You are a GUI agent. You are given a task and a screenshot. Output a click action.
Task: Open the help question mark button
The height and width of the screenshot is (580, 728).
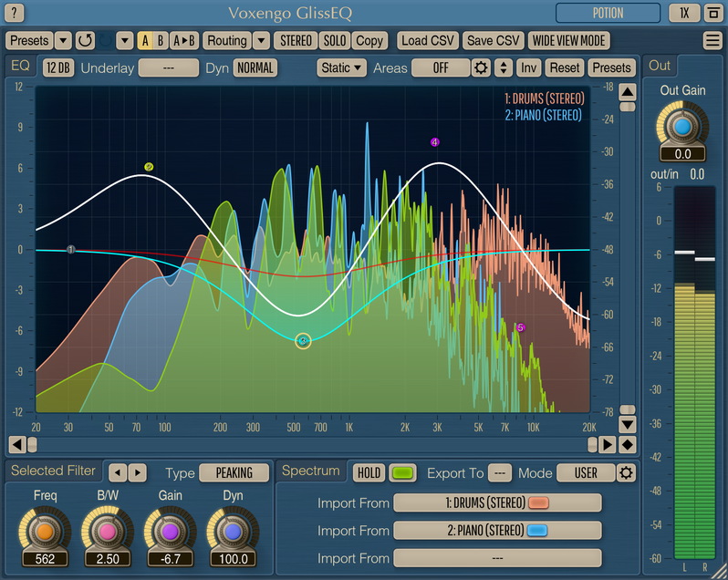click(15, 13)
